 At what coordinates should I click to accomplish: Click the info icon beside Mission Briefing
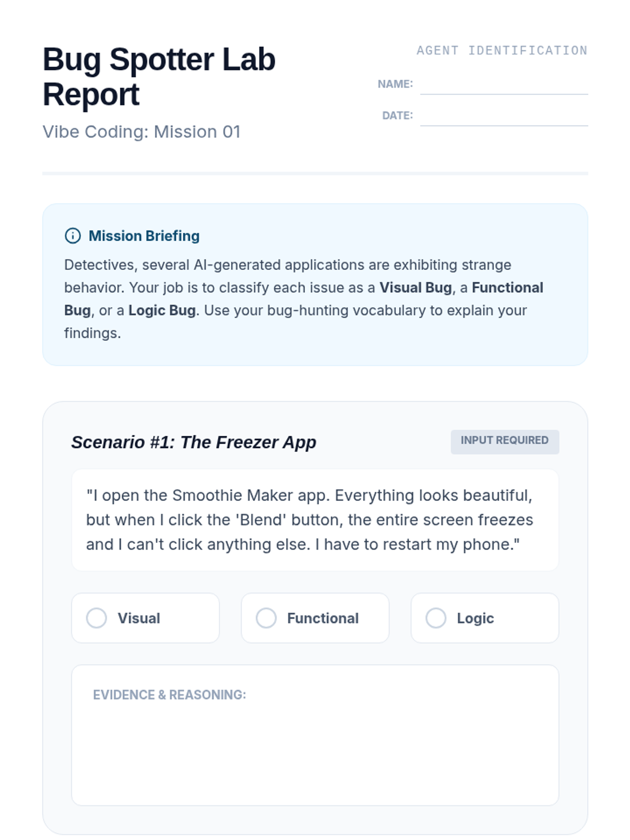click(72, 236)
